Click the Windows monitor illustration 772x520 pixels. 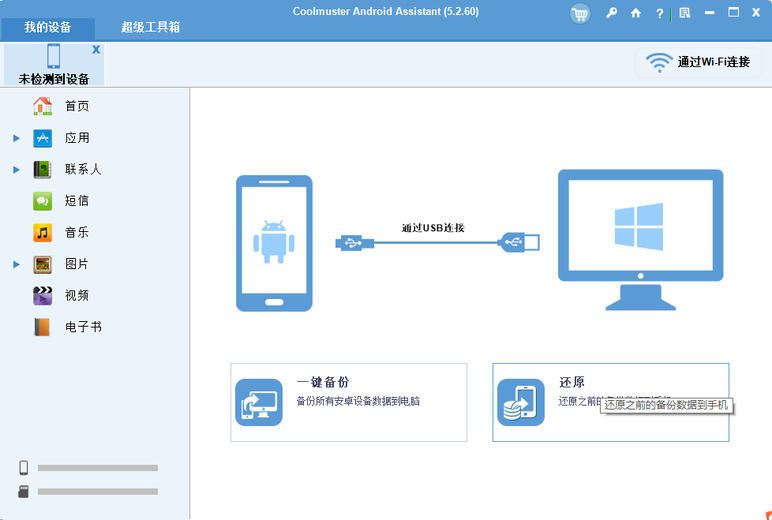click(641, 240)
